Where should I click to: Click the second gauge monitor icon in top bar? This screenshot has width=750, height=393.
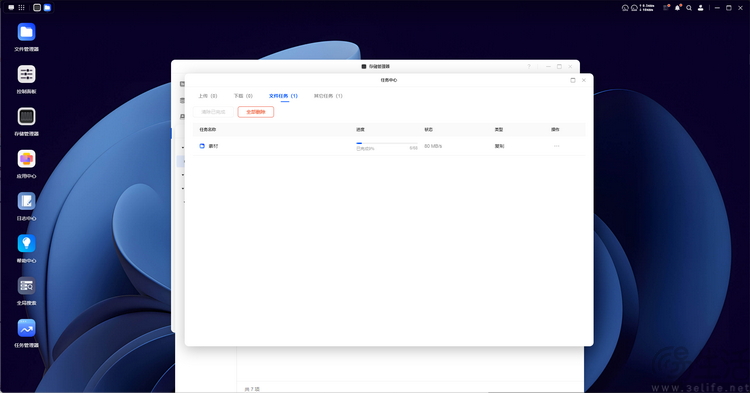coord(634,8)
